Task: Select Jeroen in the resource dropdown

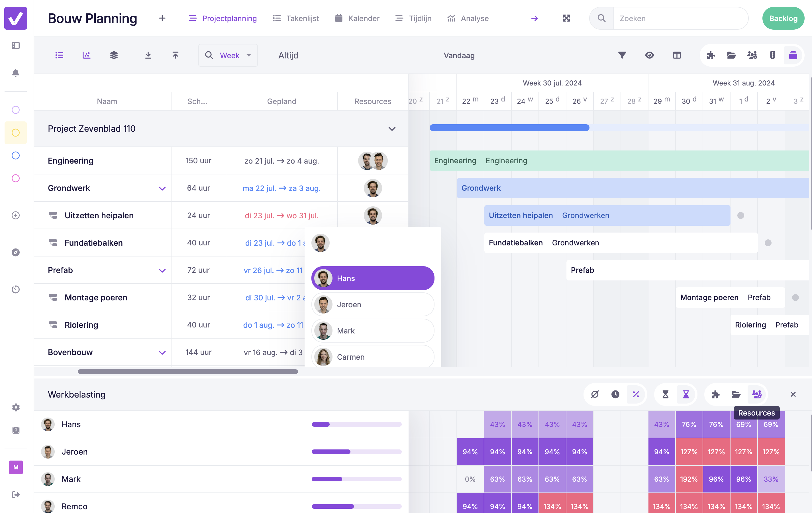Action: coord(373,305)
